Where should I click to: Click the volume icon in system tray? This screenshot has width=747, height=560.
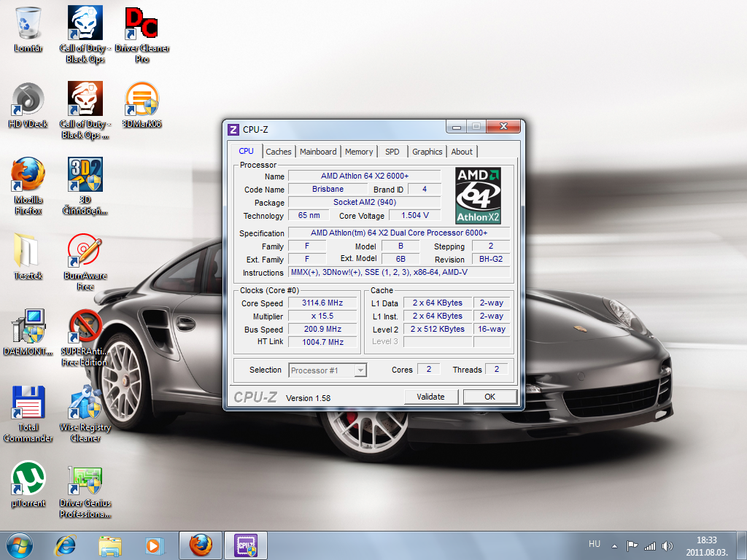click(667, 545)
